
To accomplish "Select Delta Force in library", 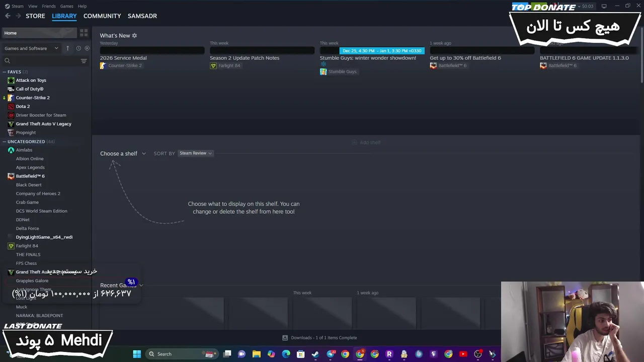I will click(27, 228).
